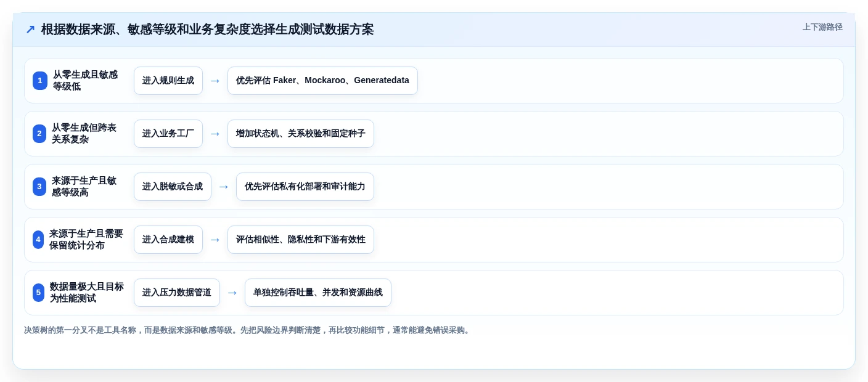Image resolution: width=868 pixels, height=382 pixels.
Task: Click the text 从零生成且敏感等级低
Action: [85, 81]
